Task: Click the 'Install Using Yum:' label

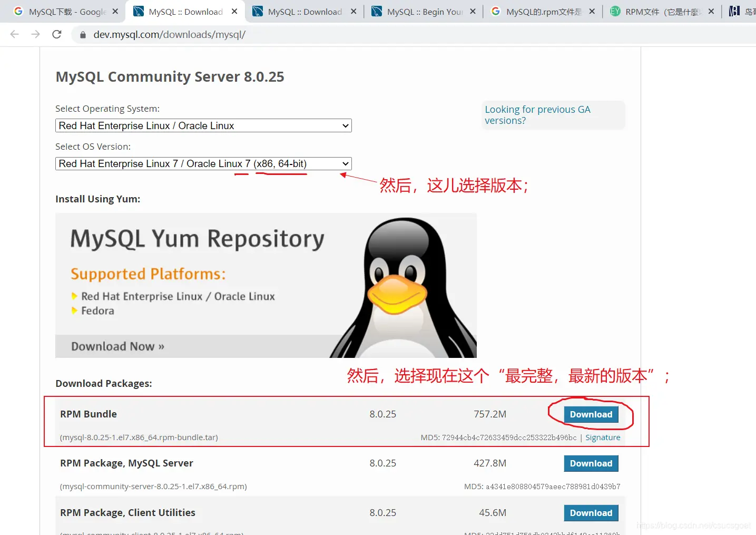Action: (x=97, y=199)
